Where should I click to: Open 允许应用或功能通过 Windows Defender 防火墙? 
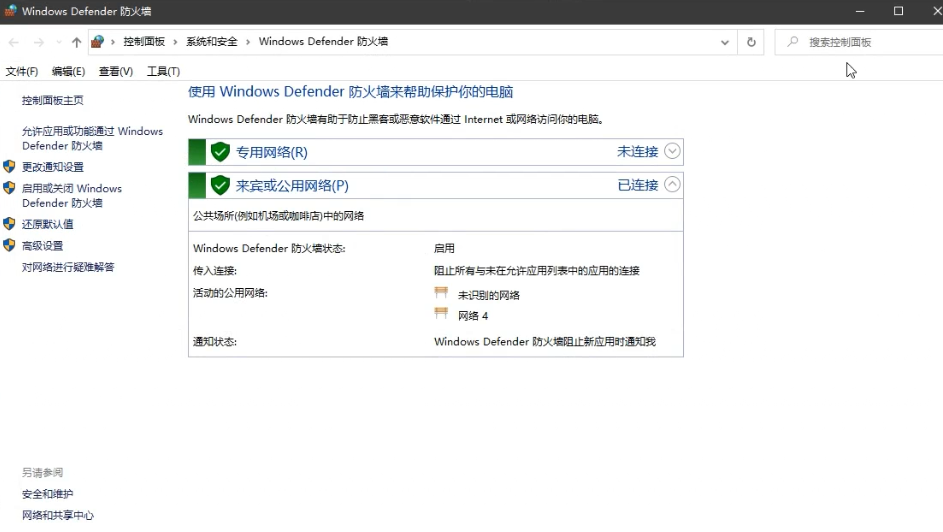point(93,138)
